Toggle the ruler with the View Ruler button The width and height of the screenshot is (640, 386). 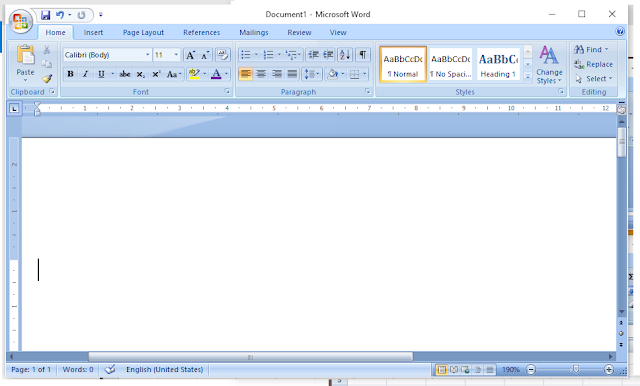[621, 109]
